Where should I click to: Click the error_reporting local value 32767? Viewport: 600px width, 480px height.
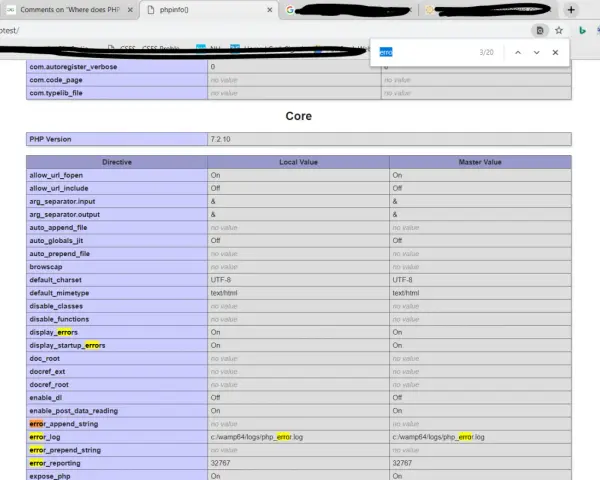(220, 463)
